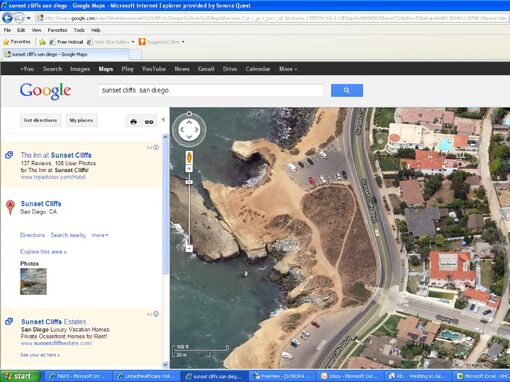The image size is (510, 382).
Task: Click +You in the Google bar
Action: point(27,69)
